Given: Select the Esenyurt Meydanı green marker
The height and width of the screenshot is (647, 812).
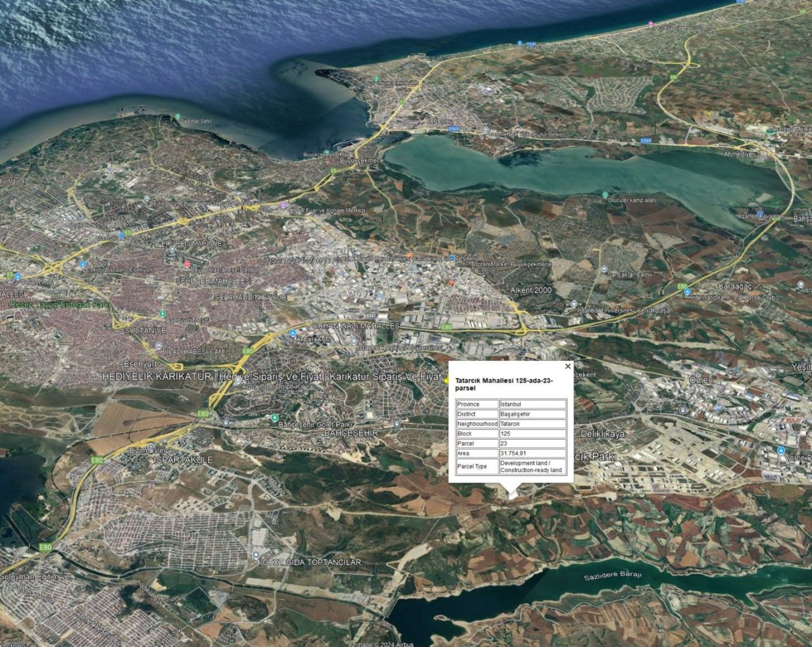Looking at the screenshot, I should click(x=163, y=313).
